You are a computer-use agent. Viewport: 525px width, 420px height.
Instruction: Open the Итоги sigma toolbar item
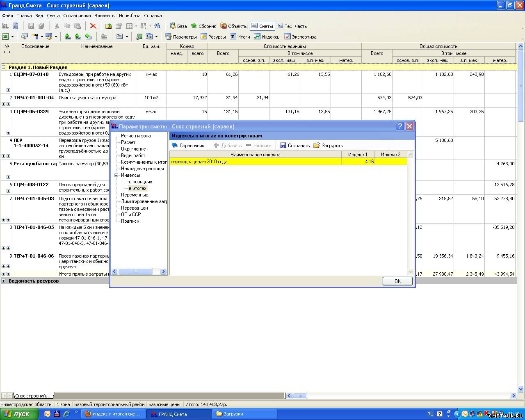coord(240,37)
